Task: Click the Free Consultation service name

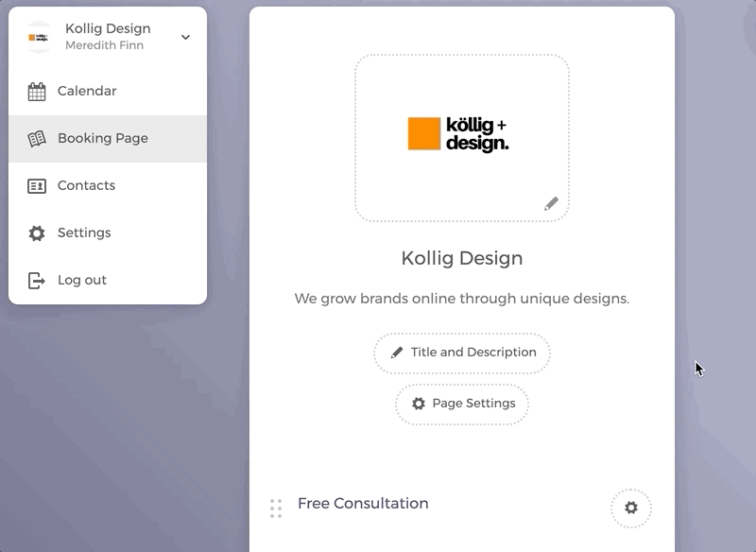Action: (x=363, y=503)
